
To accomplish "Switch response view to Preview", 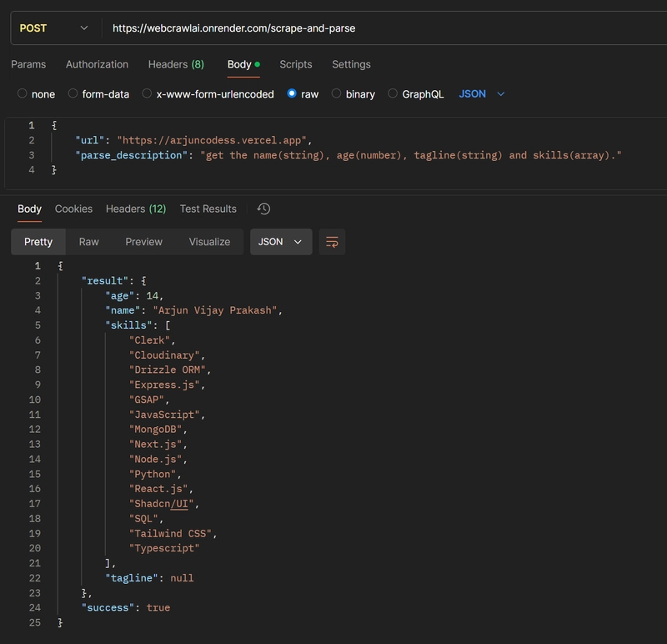I will click(143, 242).
